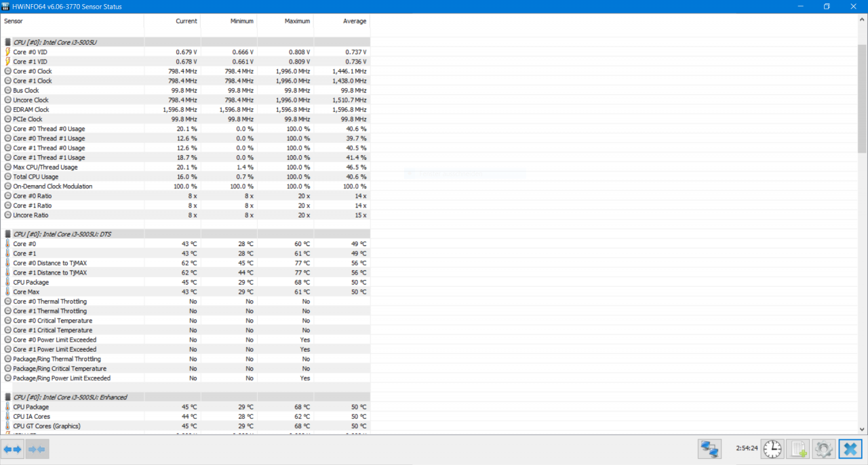
Task: Click the thermometer beside Core #1 Distance to TjMAX
Action: (8, 272)
